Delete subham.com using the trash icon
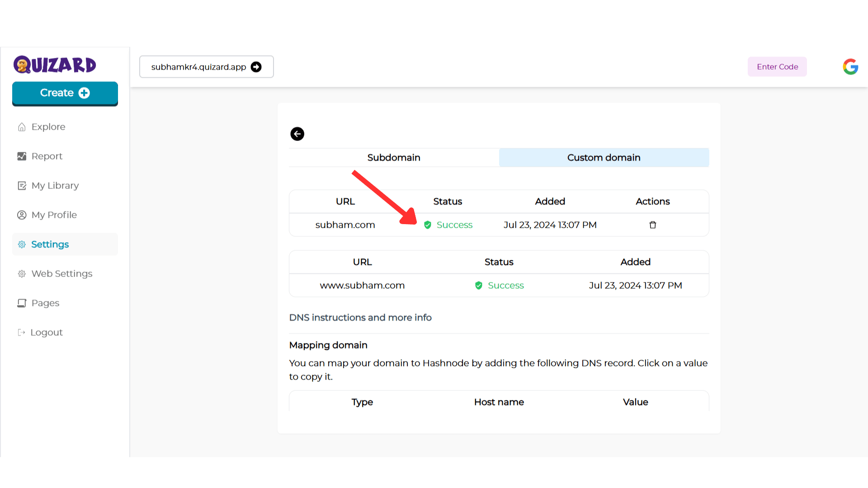 pyautogui.click(x=653, y=225)
